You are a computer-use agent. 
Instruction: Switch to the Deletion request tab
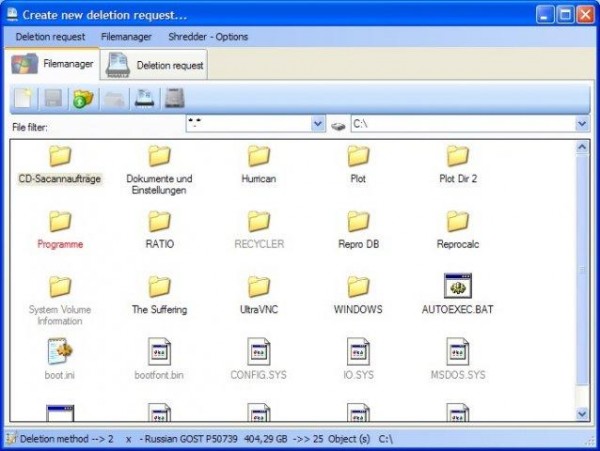click(156, 65)
